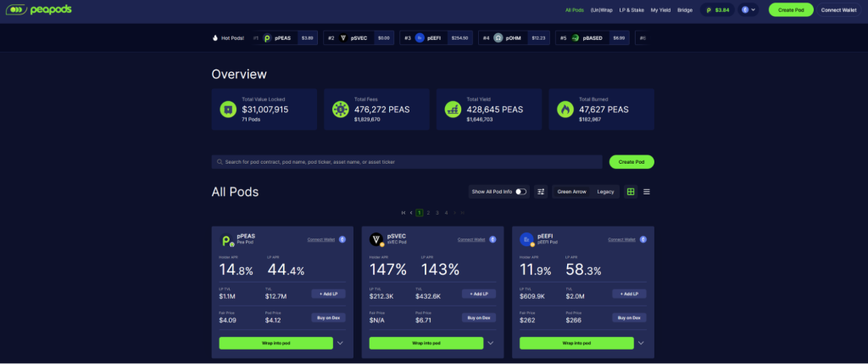The height and width of the screenshot is (364, 868).
Task: Focus the pod search input field
Action: (x=407, y=162)
